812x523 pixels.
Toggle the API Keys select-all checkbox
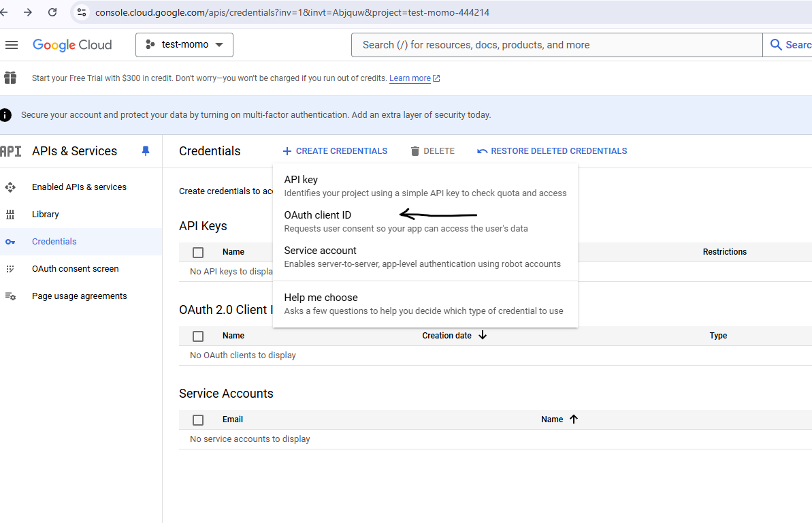(198, 253)
